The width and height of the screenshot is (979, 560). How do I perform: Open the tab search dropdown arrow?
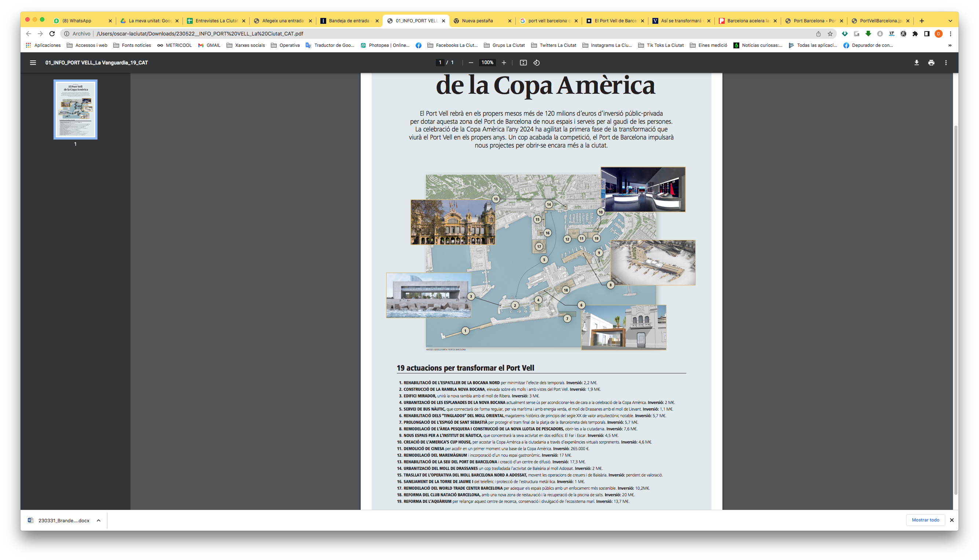(x=950, y=21)
